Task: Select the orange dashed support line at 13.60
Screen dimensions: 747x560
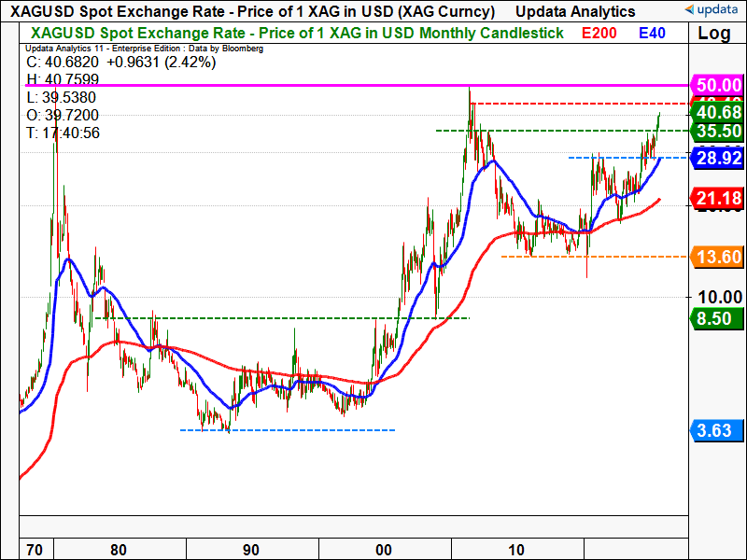Action: tap(595, 257)
